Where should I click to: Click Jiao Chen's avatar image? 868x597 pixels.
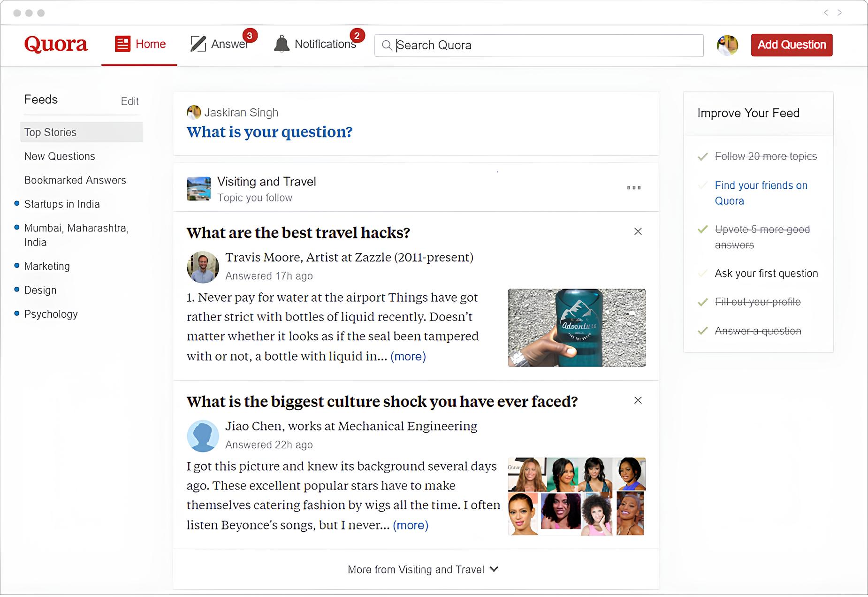coord(203,436)
